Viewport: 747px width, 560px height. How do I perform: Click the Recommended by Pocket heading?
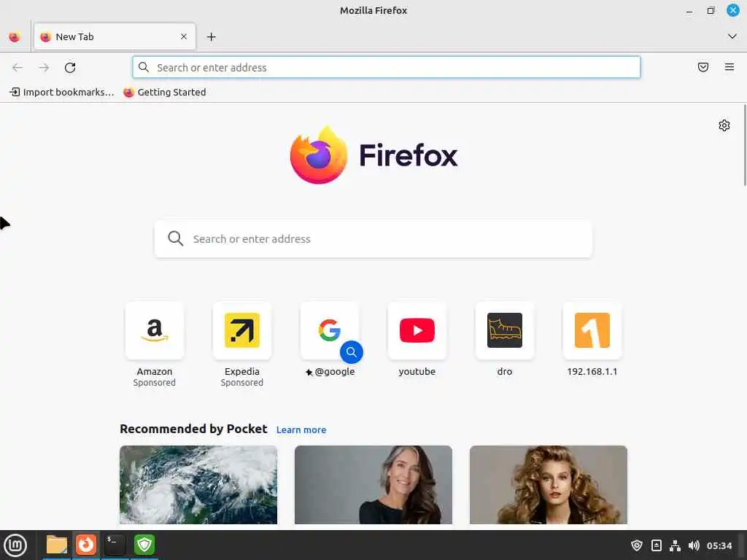click(x=193, y=429)
